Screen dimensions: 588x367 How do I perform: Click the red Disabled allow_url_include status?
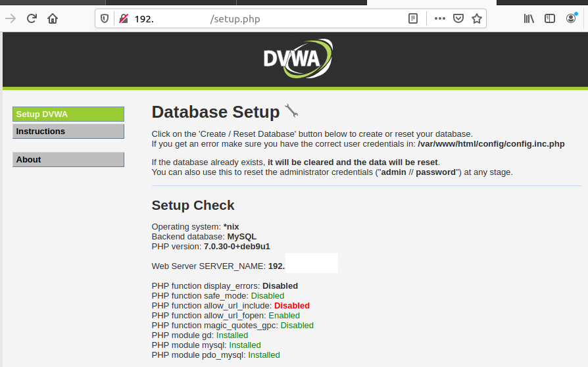tap(292, 306)
